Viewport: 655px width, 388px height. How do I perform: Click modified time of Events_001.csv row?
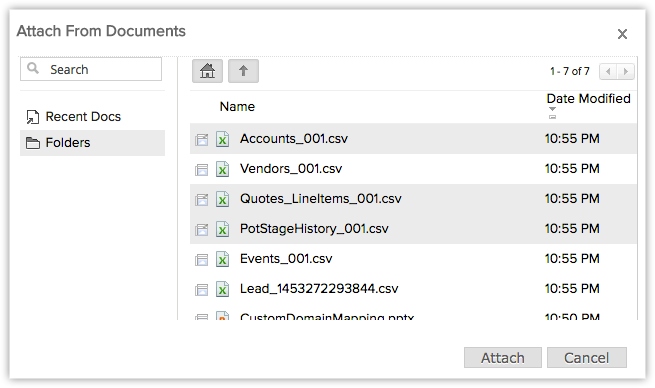(572, 259)
